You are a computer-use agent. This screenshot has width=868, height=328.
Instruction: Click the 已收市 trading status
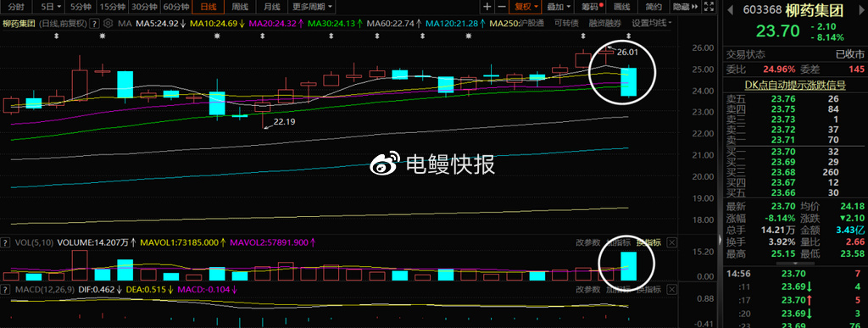coord(849,55)
